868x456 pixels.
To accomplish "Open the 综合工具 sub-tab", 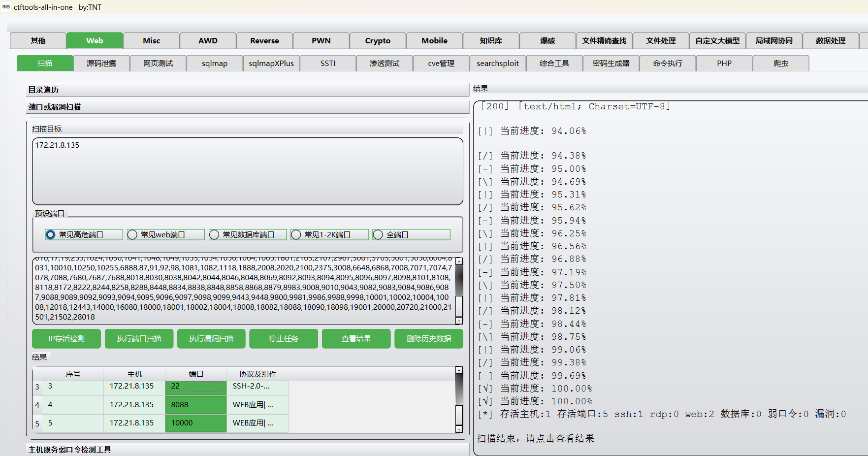I will point(554,63).
